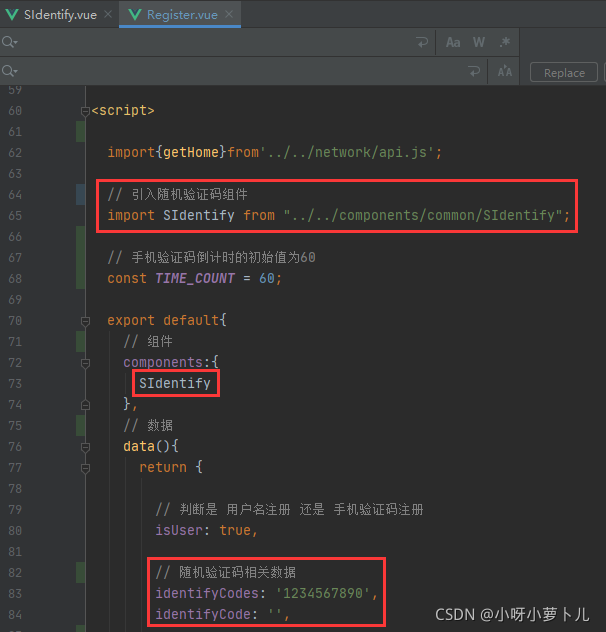Click the return keyword on line 77

[163, 468]
